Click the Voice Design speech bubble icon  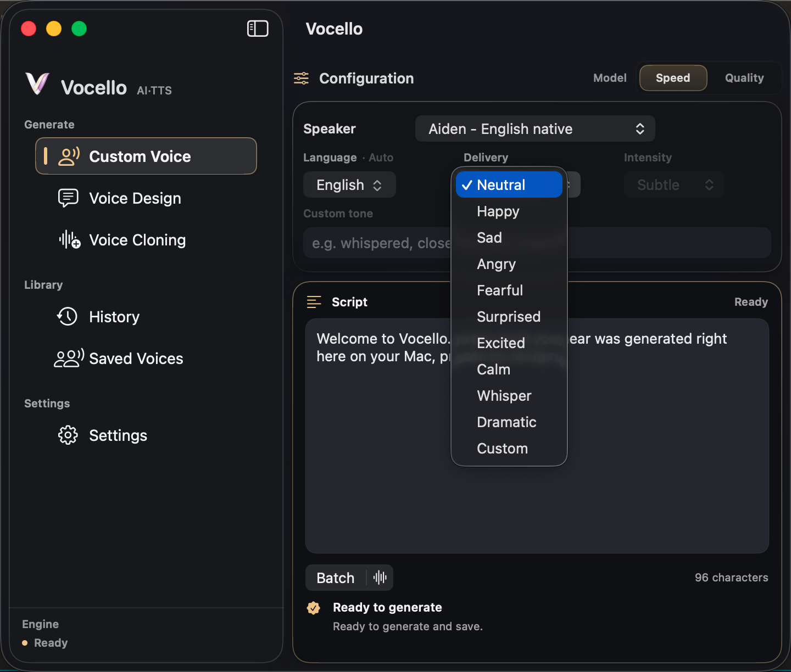pyautogui.click(x=68, y=198)
